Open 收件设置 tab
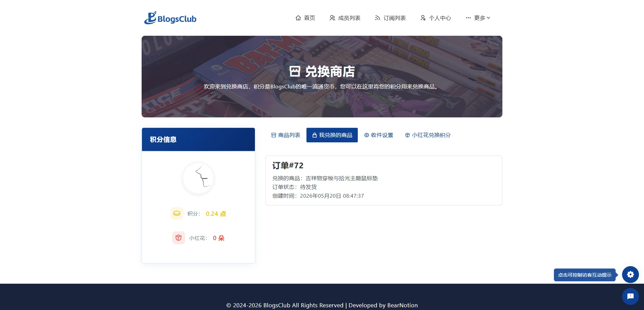Screen dimensions: 644x310 (379, 135)
